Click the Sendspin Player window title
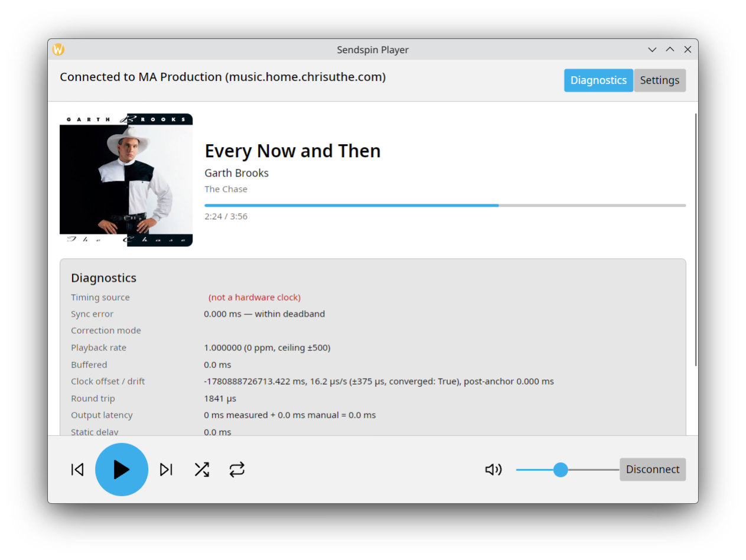746x560 pixels. coord(373,50)
